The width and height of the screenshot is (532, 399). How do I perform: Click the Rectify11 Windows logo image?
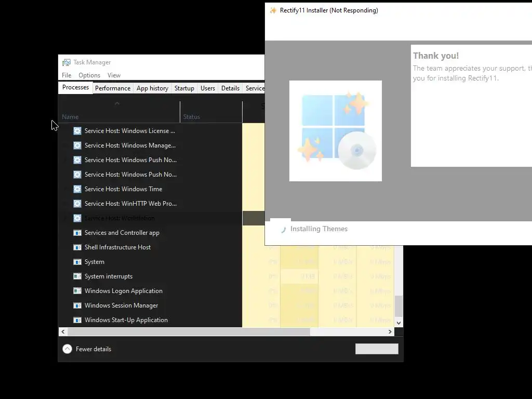(336, 131)
